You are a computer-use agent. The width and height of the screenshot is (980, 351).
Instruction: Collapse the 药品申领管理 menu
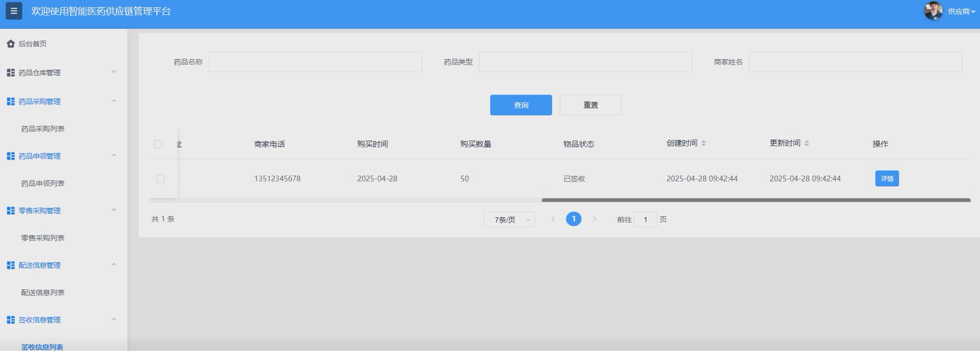(x=114, y=155)
